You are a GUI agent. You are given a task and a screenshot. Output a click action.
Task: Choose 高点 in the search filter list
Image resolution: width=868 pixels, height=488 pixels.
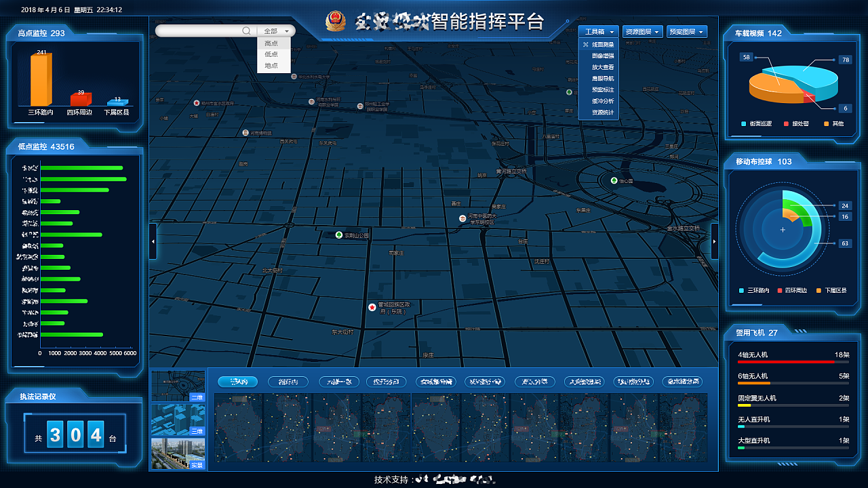[x=274, y=43]
